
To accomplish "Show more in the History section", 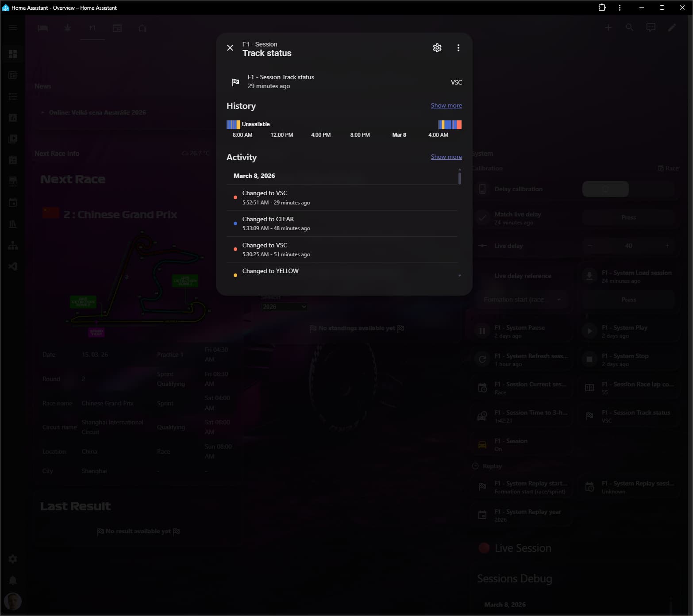I will pyautogui.click(x=446, y=105).
